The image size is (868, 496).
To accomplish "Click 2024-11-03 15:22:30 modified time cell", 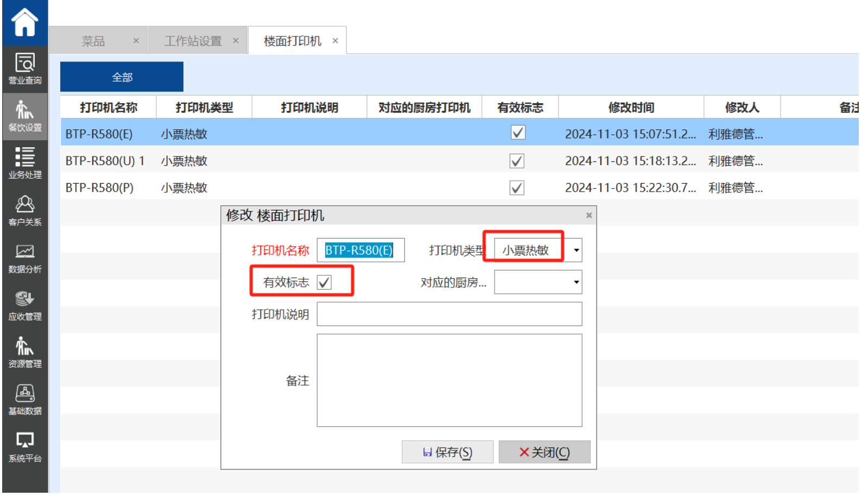I will (630, 187).
